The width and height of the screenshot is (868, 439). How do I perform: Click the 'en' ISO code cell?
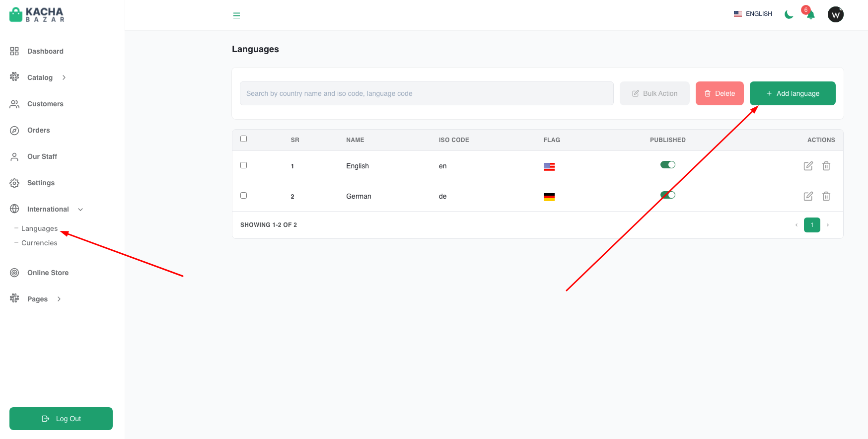443,166
